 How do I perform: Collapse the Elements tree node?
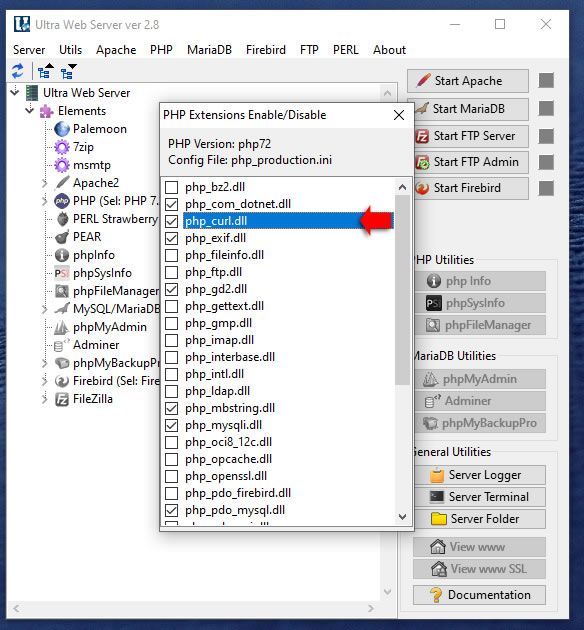(x=30, y=110)
